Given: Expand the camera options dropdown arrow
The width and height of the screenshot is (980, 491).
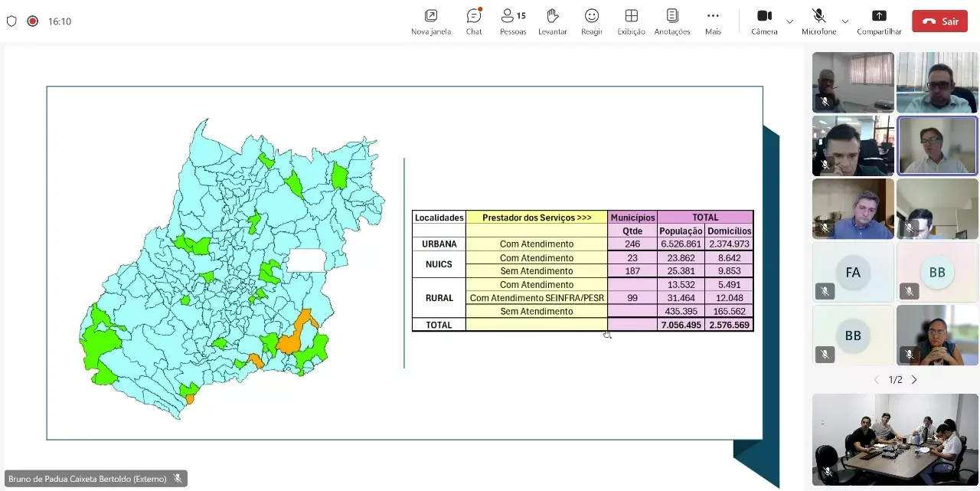Looking at the screenshot, I should (x=790, y=21).
